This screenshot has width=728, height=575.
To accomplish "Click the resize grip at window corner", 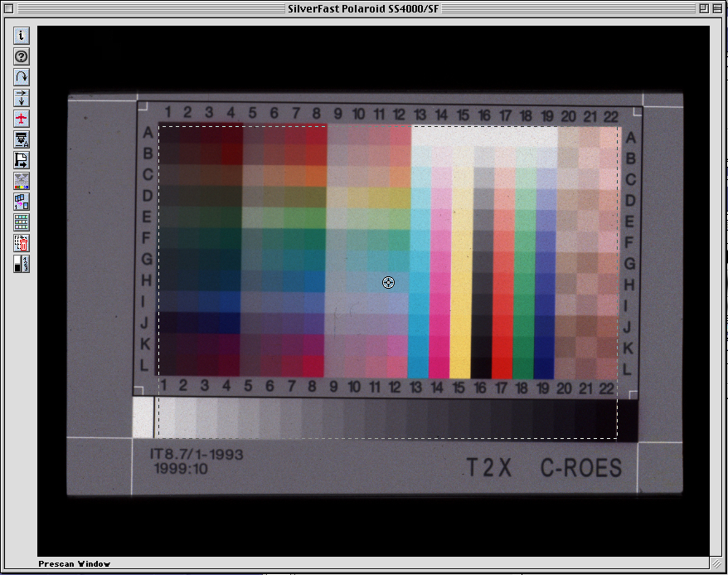I will pos(716,563).
